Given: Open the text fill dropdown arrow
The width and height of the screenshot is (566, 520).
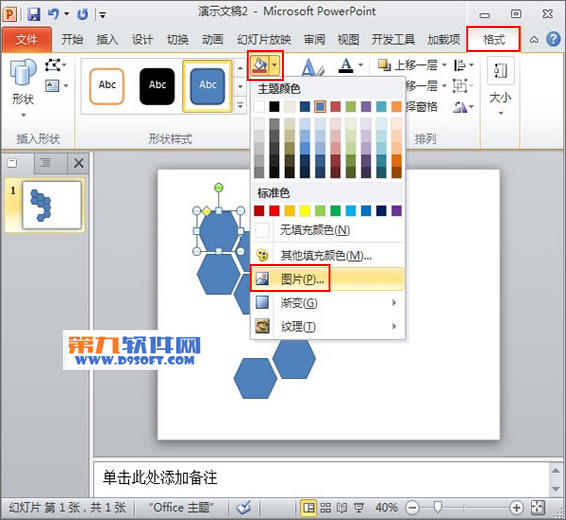Looking at the screenshot, I should click(x=361, y=65).
